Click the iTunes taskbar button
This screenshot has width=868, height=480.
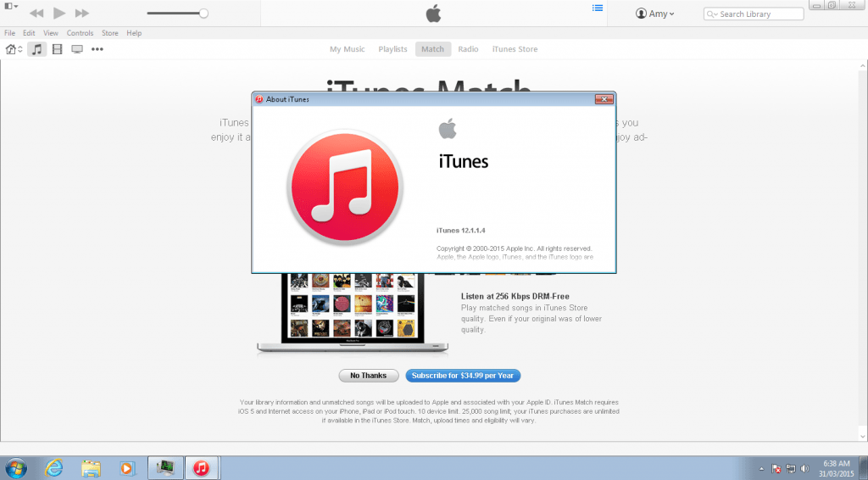click(202, 468)
